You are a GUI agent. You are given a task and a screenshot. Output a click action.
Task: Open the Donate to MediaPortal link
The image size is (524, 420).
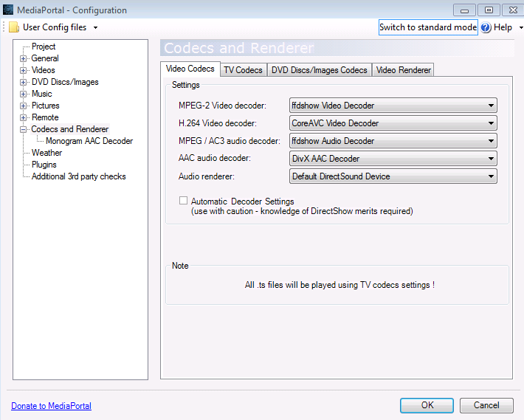click(x=51, y=406)
